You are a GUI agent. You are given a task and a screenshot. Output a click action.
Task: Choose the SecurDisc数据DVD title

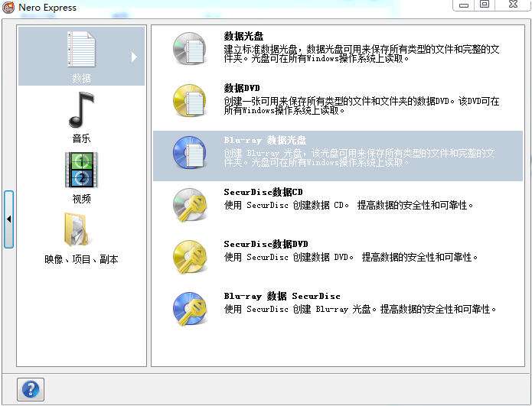266,244
